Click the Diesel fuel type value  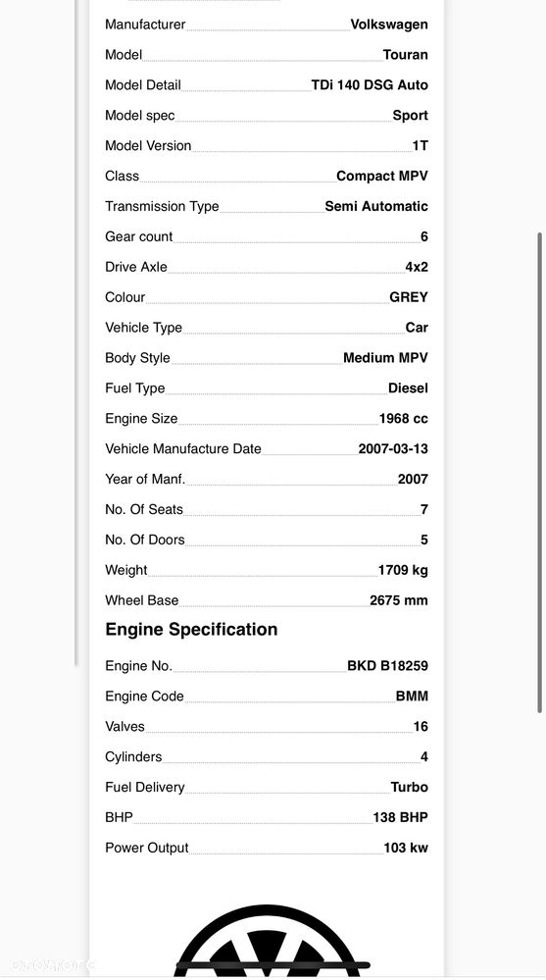pyautogui.click(x=408, y=388)
